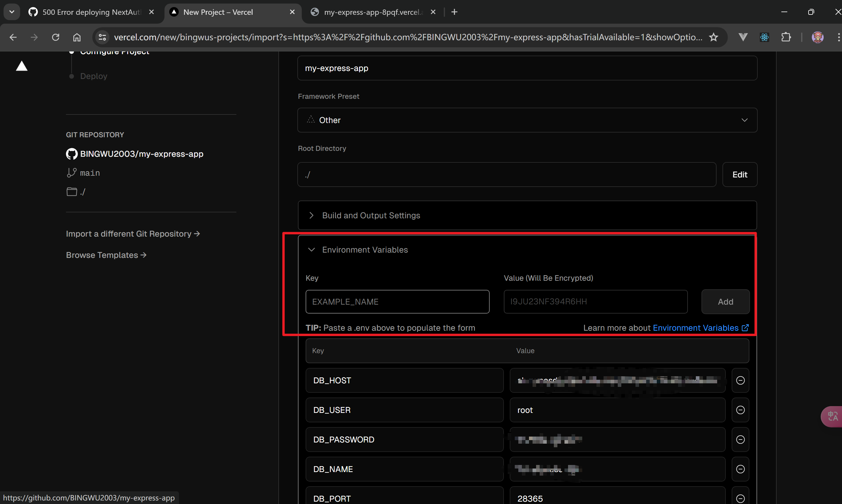The width and height of the screenshot is (842, 504).
Task: Collapse the Environment Variables section
Action: tap(364, 250)
